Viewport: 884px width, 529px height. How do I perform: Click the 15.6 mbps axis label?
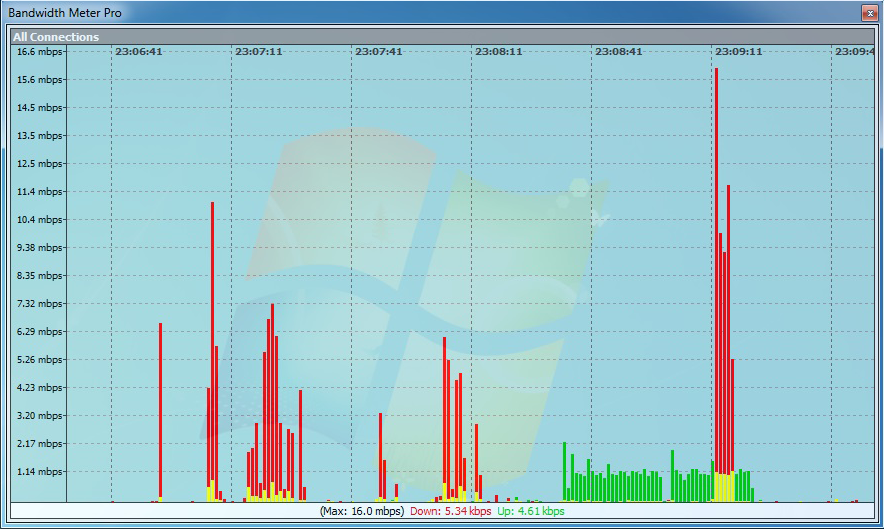point(39,80)
